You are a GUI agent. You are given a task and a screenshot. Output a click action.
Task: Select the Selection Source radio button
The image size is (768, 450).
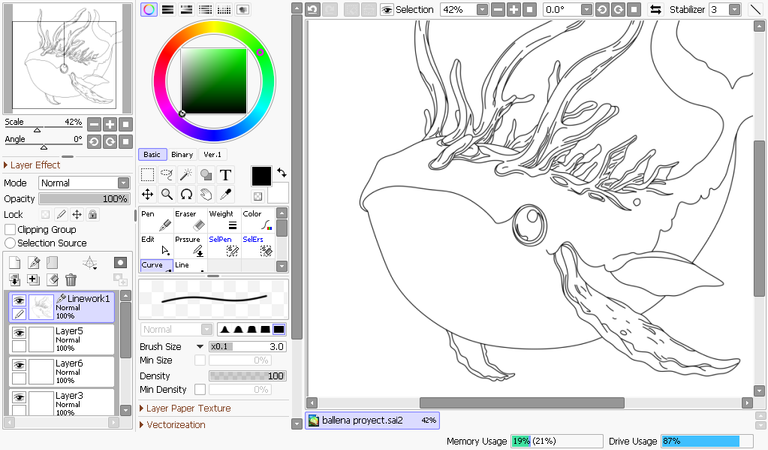(10, 243)
